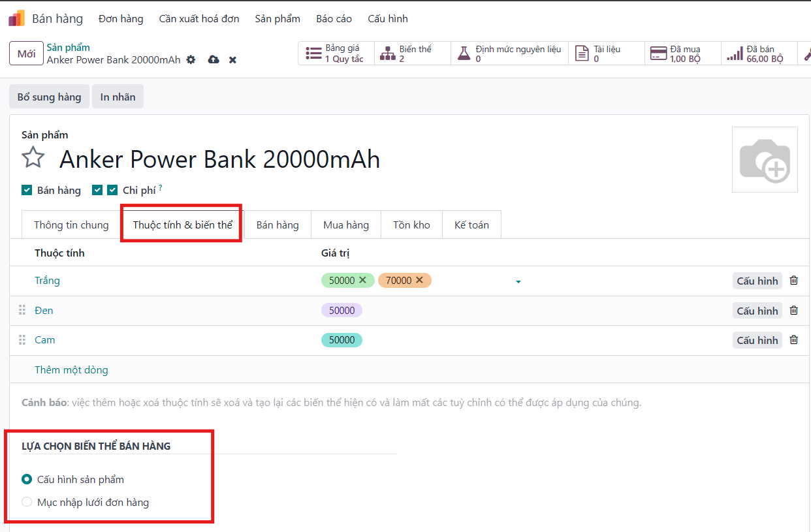Switch to the Mua hàng tab
This screenshot has width=811, height=532.
346,225
